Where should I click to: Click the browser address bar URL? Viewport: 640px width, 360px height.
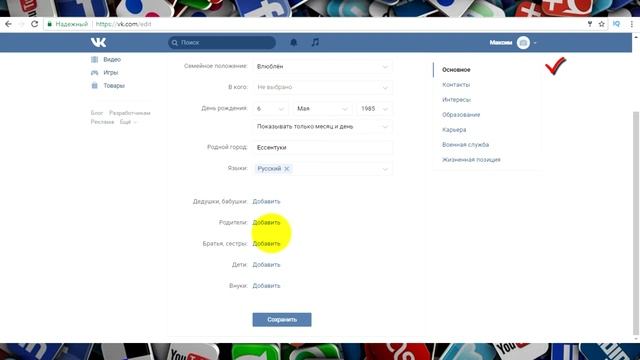123,24
